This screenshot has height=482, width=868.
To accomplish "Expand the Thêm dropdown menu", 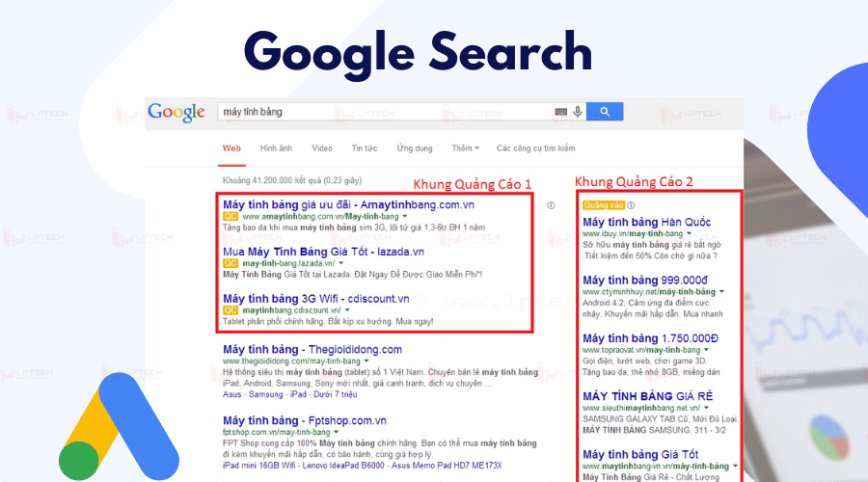I will (x=465, y=148).
